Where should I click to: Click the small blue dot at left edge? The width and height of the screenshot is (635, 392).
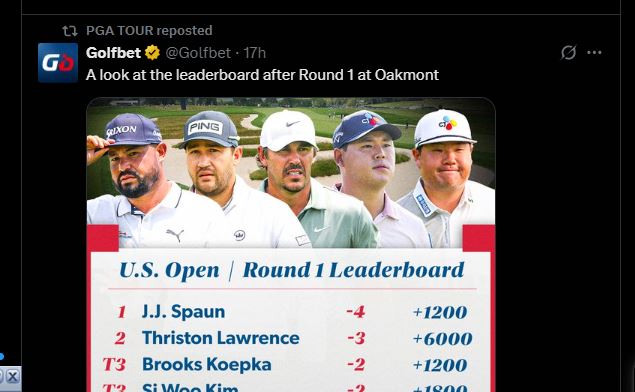(2, 356)
